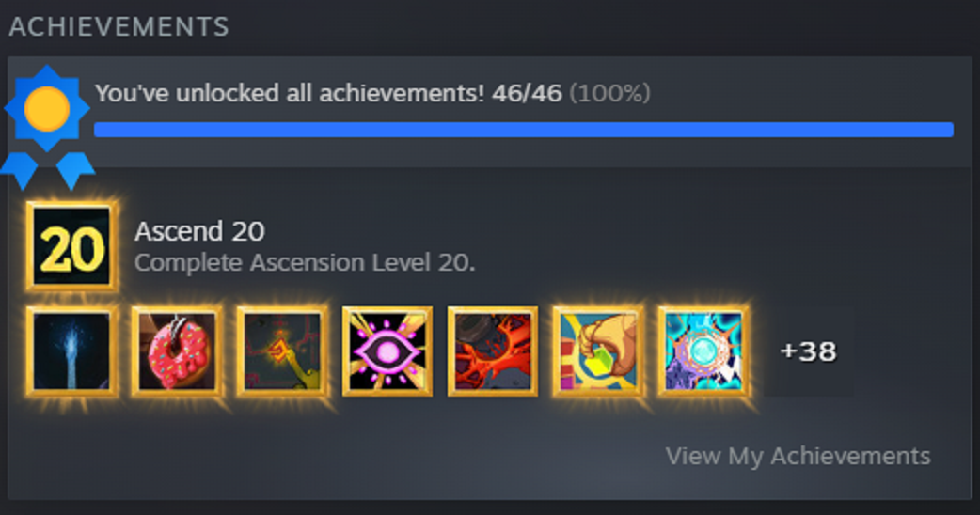Open the dark green map achievement icon

tap(282, 351)
